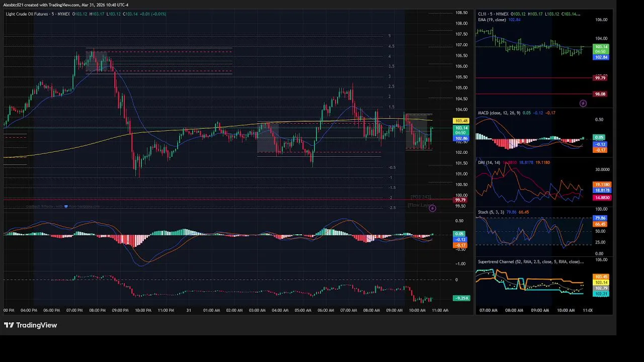Click the faint [PO3 243] label on chart
Screen dimensions: 644x362
click(421, 197)
